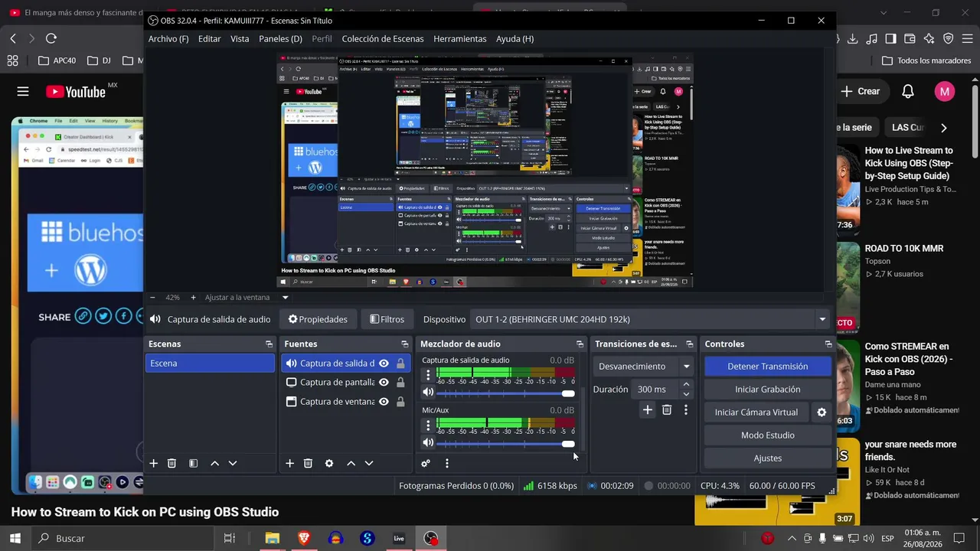Toggle lock on Captura de salida de audio source
The image size is (980, 551).
pos(400,364)
